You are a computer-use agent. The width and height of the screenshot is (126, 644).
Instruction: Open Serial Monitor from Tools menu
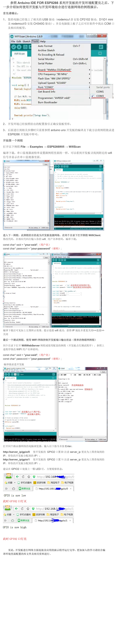pyautogui.click(x=61, y=59)
